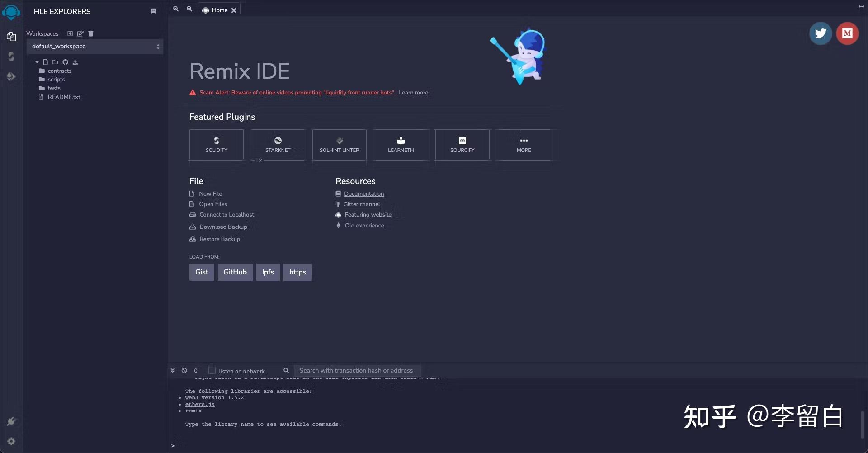Follow the Documentation link
This screenshot has height=453, width=868.
[364, 194]
